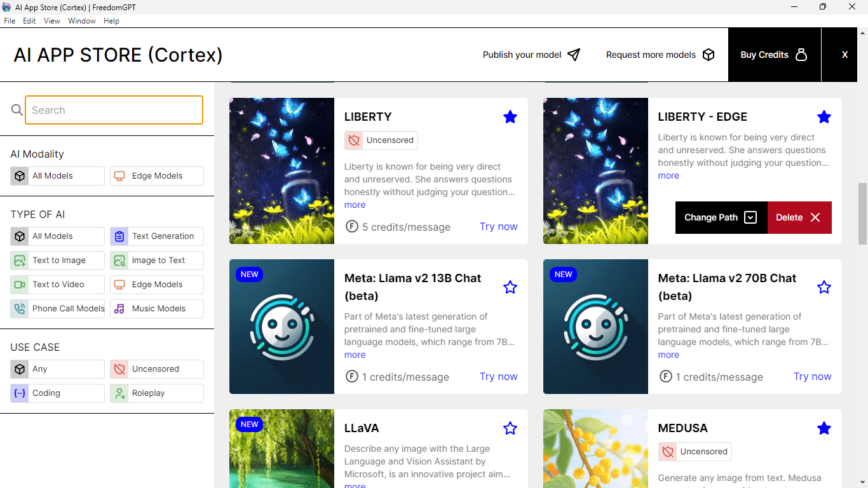
Task: Click the vertical scrollbar thumb
Action: pos(862,213)
